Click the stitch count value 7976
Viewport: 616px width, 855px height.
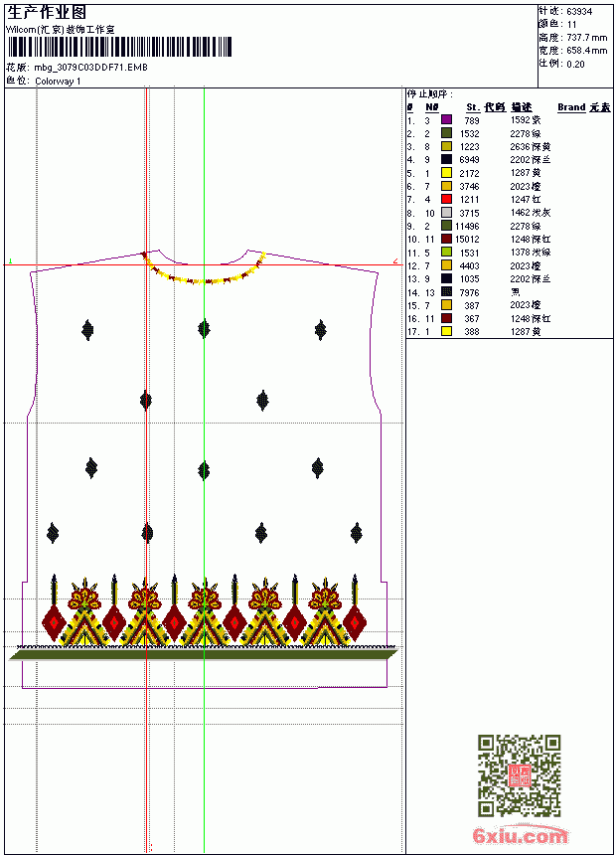tap(469, 293)
